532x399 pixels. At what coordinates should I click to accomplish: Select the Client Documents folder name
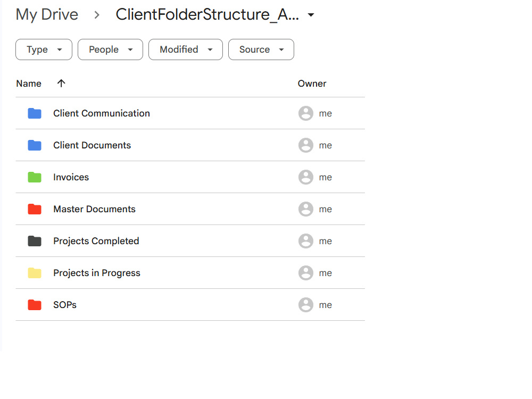[x=92, y=145]
